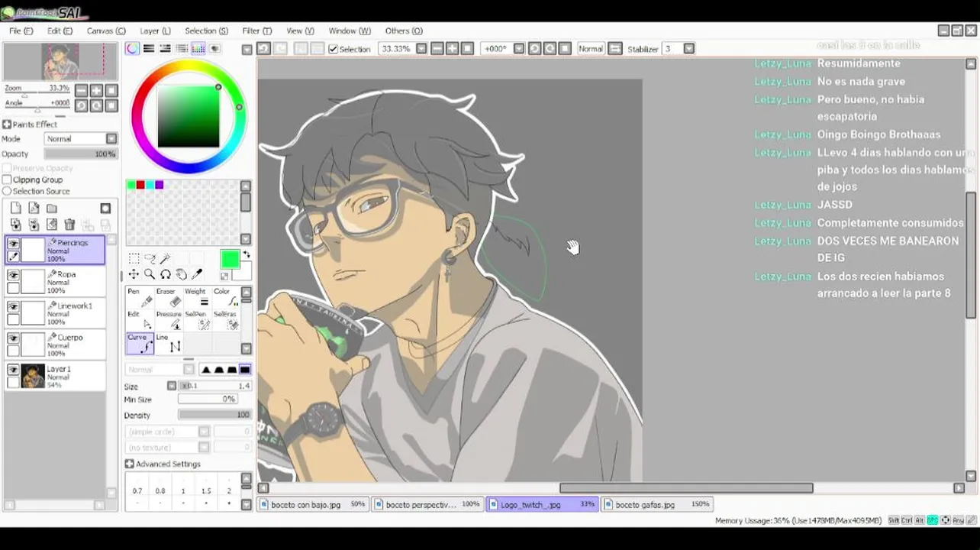
Task: Open the Canvas menu
Action: (x=105, y=31)
